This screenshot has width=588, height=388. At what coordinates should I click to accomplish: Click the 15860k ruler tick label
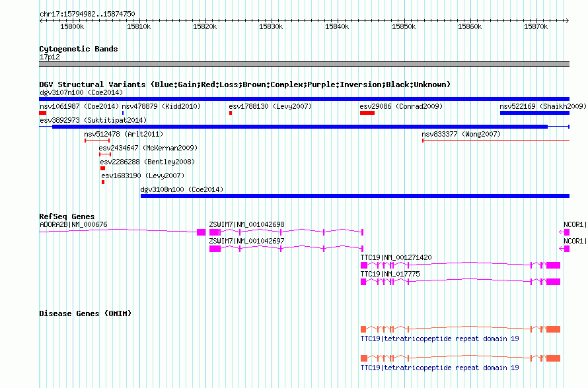click(x=470, y=26)
